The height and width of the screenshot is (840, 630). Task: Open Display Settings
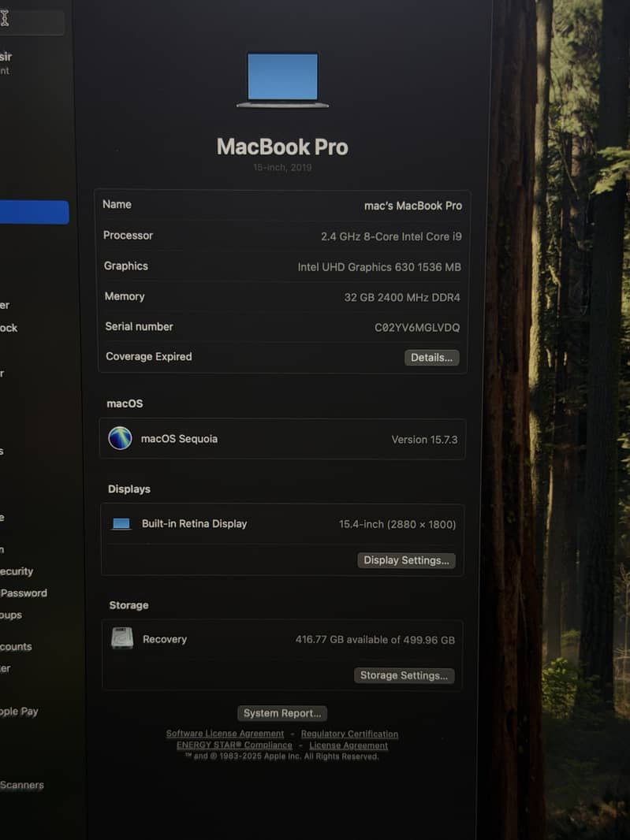tap(406, 560)
